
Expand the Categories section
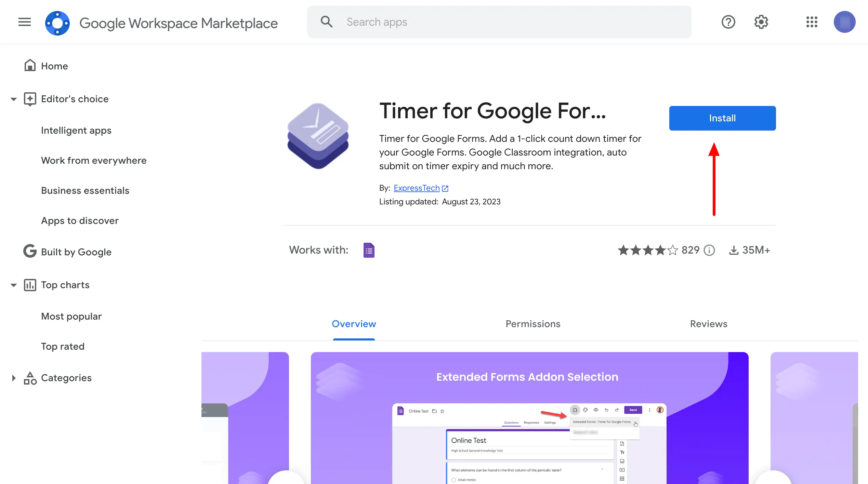[x=14, y=378]
